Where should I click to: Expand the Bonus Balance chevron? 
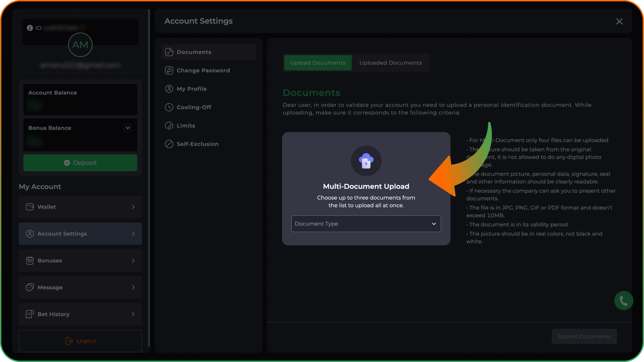127,128
